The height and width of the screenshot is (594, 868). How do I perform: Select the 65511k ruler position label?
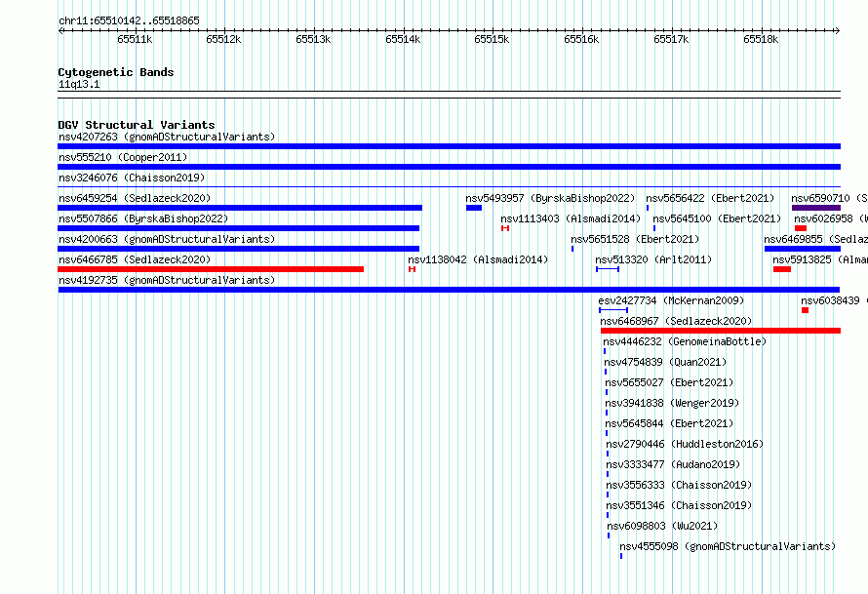click(135, 39)
